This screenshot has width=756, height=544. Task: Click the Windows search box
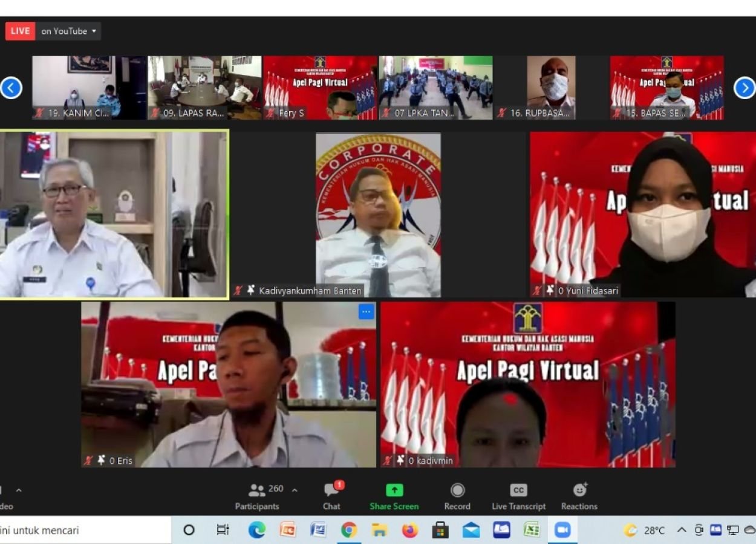(85, 530)
